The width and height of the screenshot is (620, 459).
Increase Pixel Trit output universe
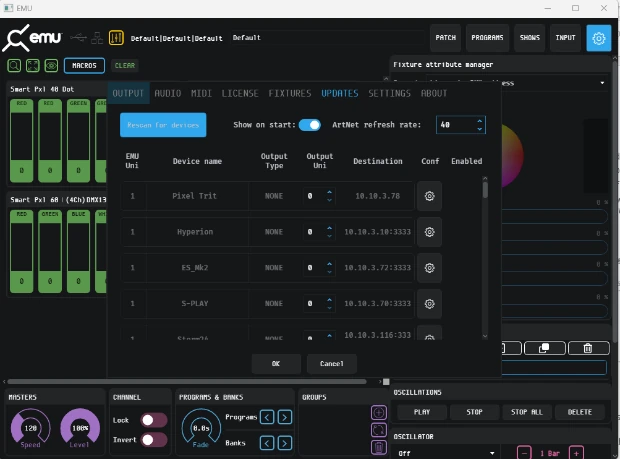coord(329,192)
